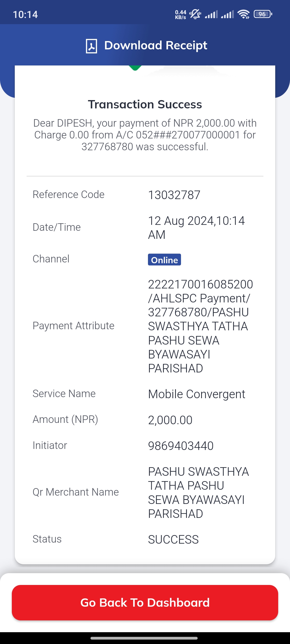Tap the second SIM signal bars icon

point(227,14)
